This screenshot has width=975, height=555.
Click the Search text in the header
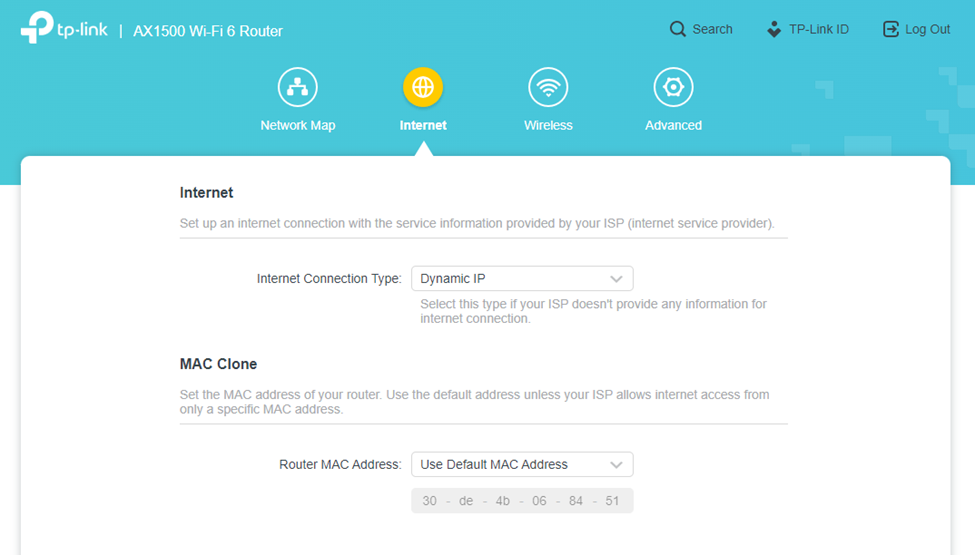[712, 29]
